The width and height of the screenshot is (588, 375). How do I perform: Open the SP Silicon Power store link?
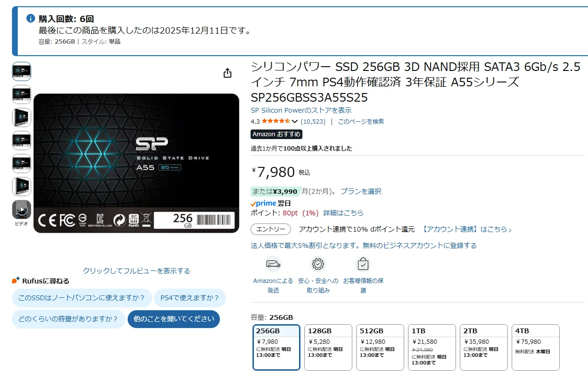pyautogui.click(x=301, y=110)
